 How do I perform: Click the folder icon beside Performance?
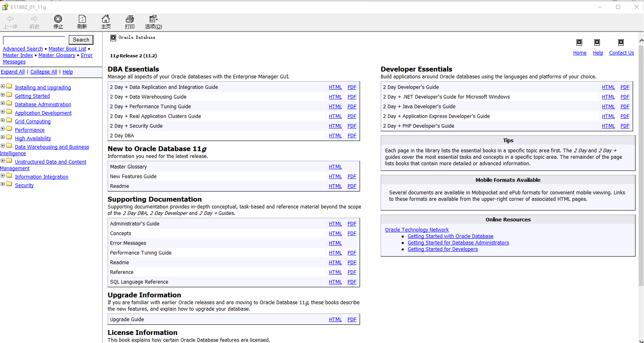(9, 129)
